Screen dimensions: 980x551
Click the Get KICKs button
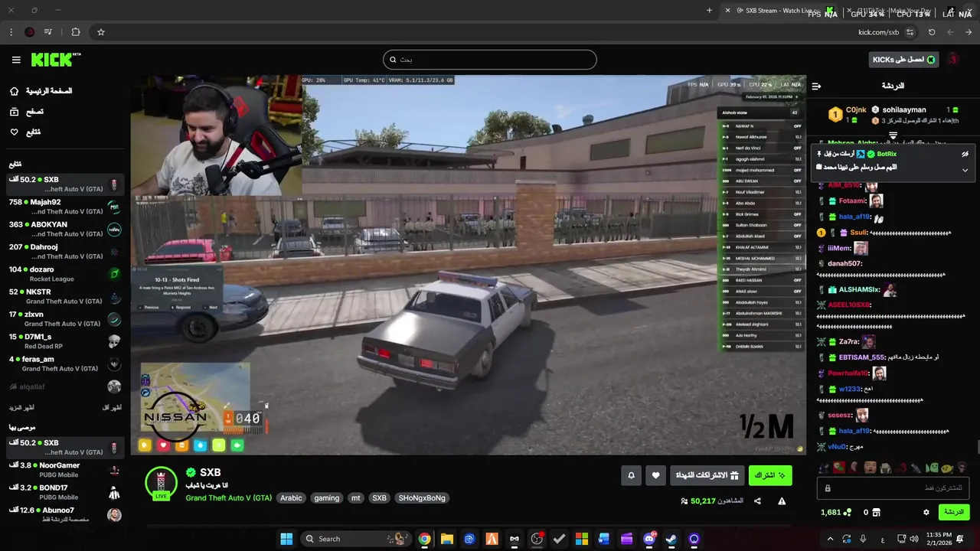[903, 60]
